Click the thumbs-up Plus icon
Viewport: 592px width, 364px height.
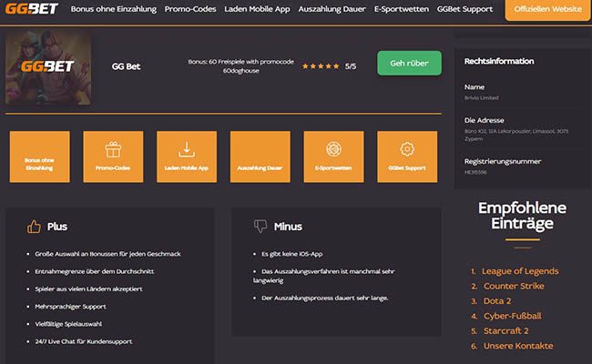[34, 227]
